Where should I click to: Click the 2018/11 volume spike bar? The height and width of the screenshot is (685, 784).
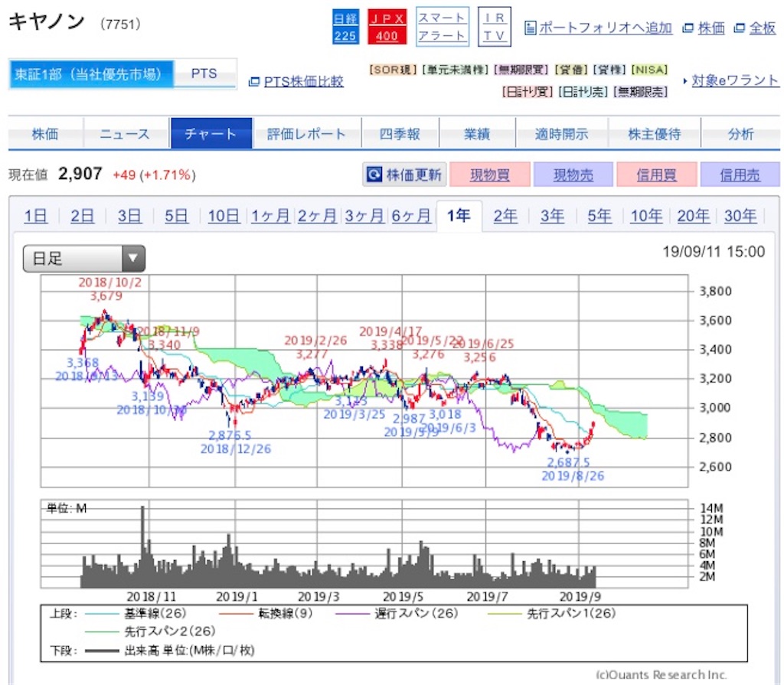pyautogui.click(x=143, y=546)
